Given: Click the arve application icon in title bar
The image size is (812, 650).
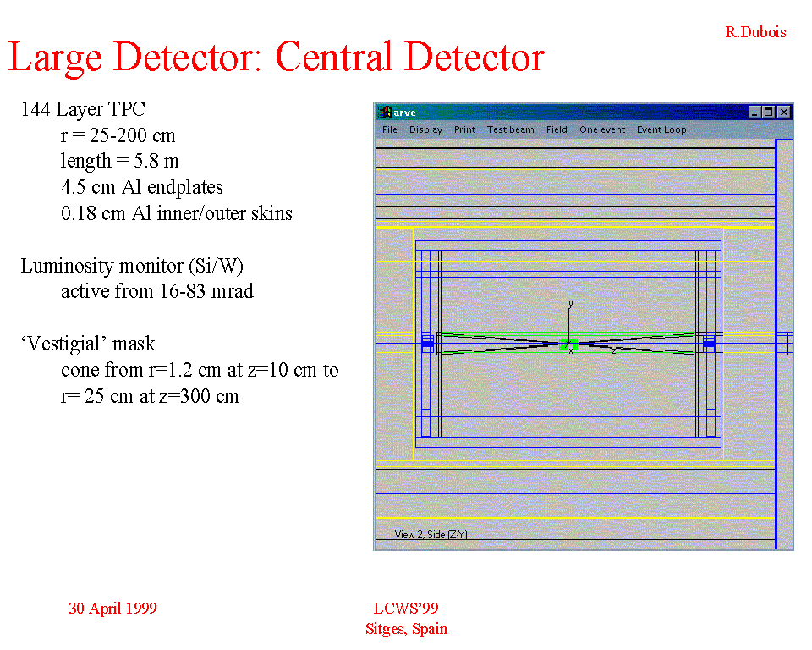Looking at the screenshot, I should pyautogui.click(x=384, y=113).
